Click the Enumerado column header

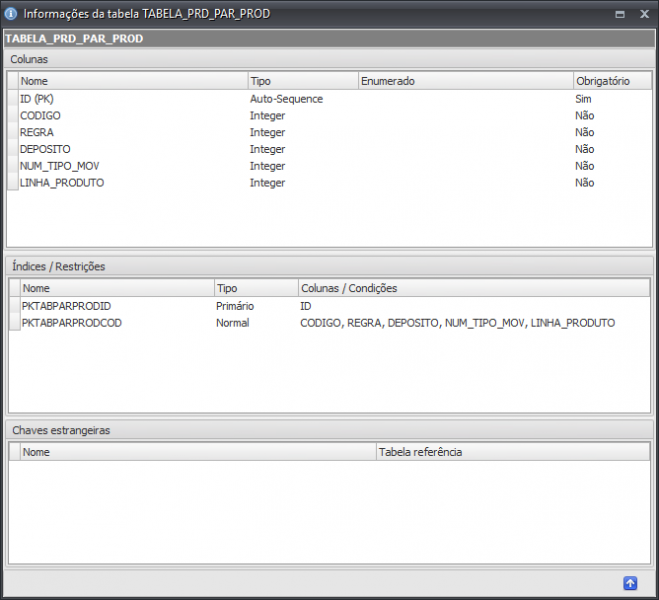coord(466,81)
